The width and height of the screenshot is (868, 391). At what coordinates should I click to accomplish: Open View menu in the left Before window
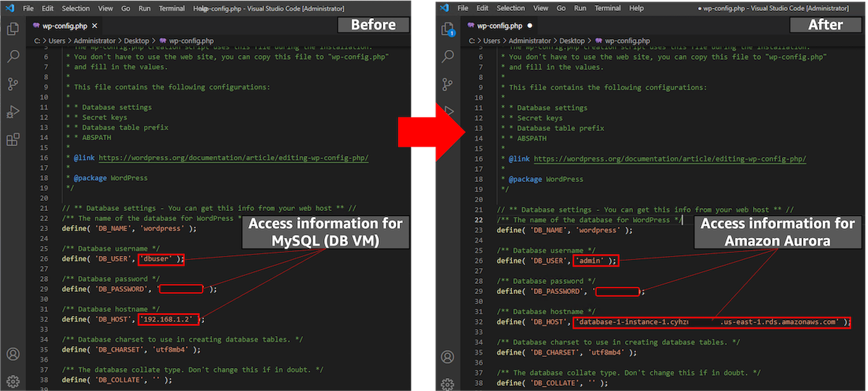(x=106, y=8)
